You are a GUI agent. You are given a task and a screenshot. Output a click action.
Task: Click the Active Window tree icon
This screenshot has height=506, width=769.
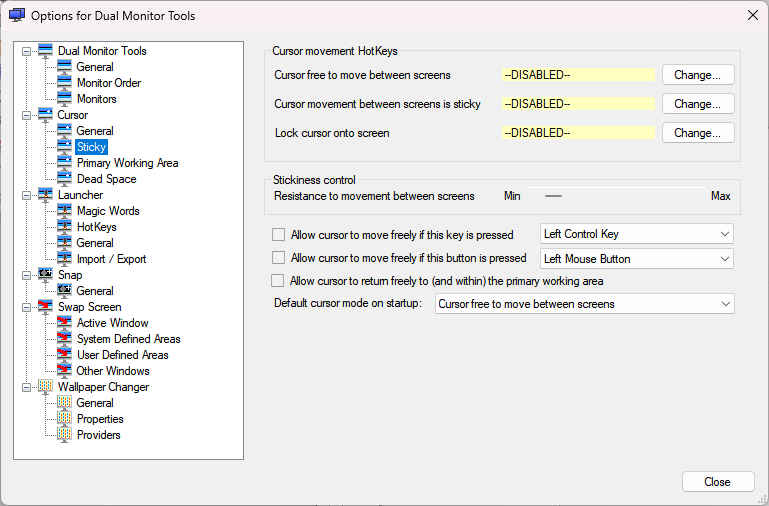(65, 323)
